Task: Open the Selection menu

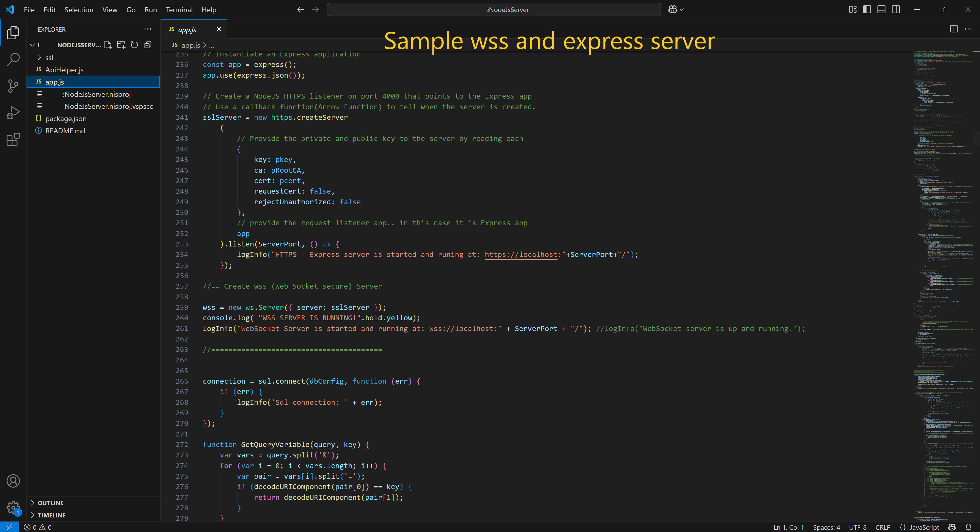Action: click(x=79, y=9)
